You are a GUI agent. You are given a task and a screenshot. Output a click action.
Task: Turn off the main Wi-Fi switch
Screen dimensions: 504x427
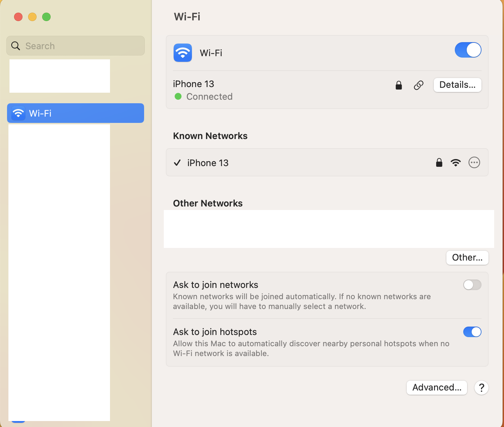[x=468, y=50]
